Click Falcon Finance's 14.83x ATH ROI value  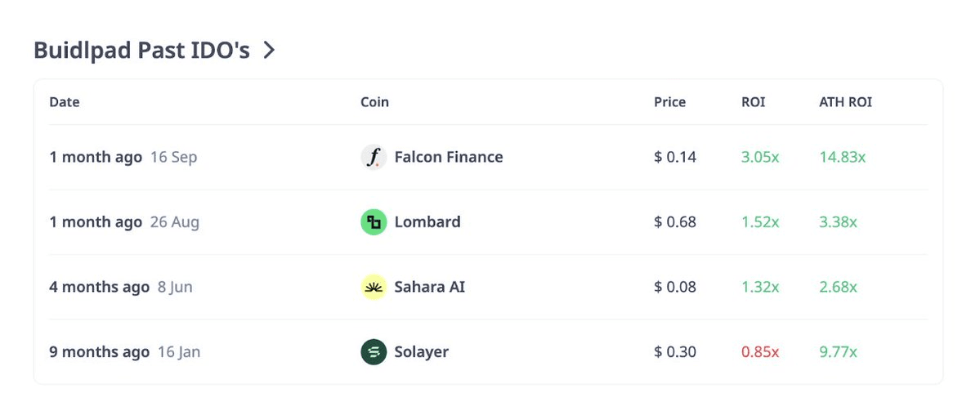(x=842, y=157)
